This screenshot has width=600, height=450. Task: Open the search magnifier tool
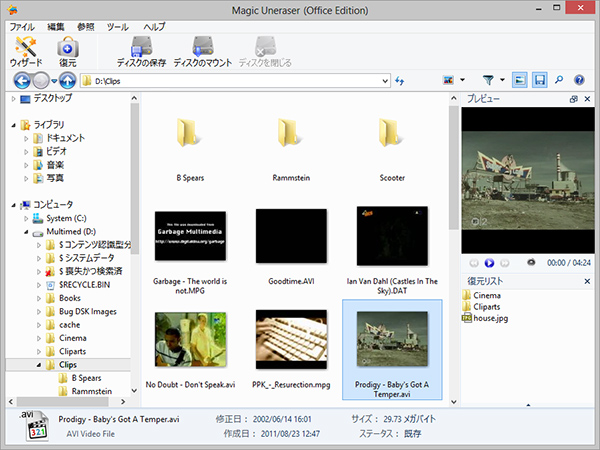[559, 80]
